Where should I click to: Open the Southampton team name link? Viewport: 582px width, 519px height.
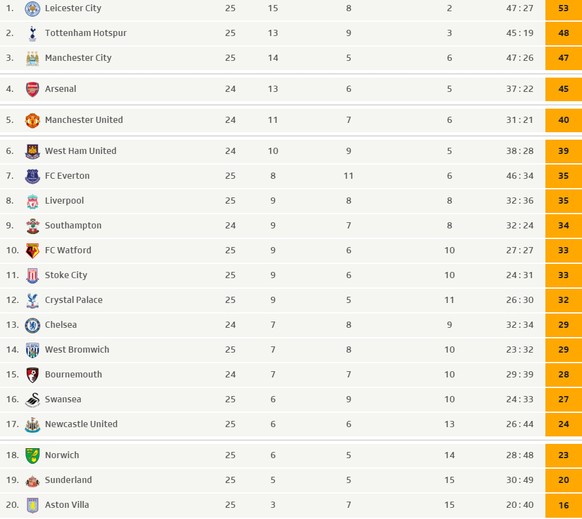(x=73, y=226)
